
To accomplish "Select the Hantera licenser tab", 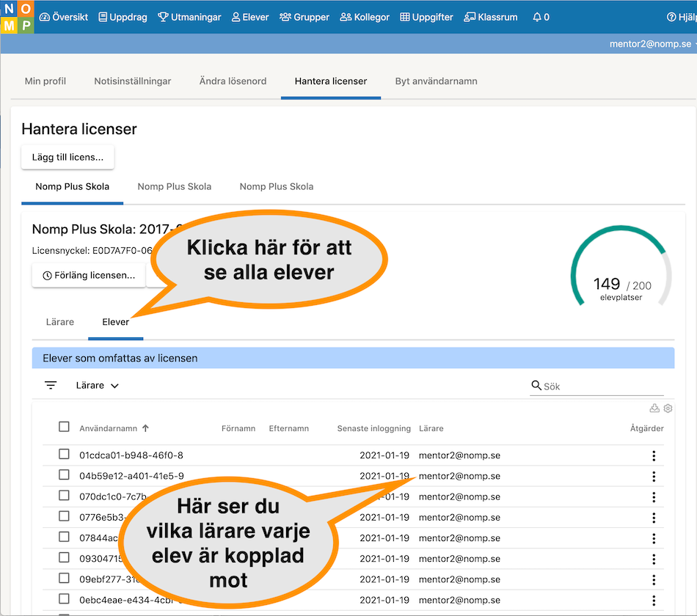I will (331, 81).
